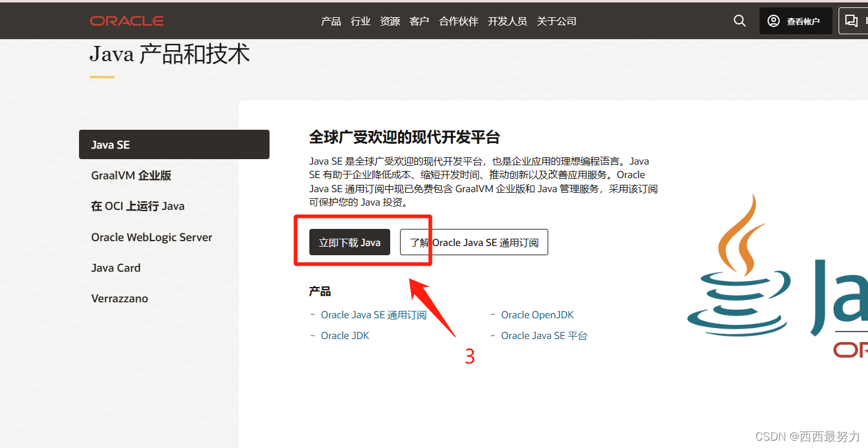Click the heading 全球广受欢迎的现代开发平台
This screenshot has height=448, width=868.
[x=404, y=136]
